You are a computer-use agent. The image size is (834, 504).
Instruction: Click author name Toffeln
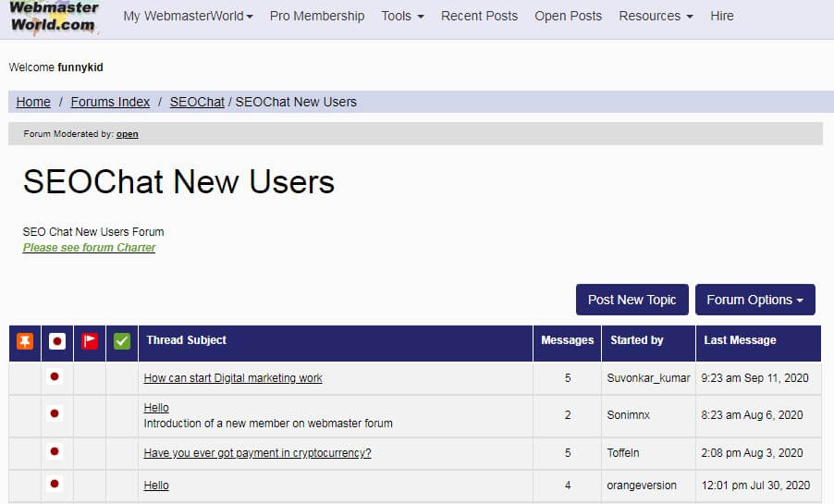623,453
